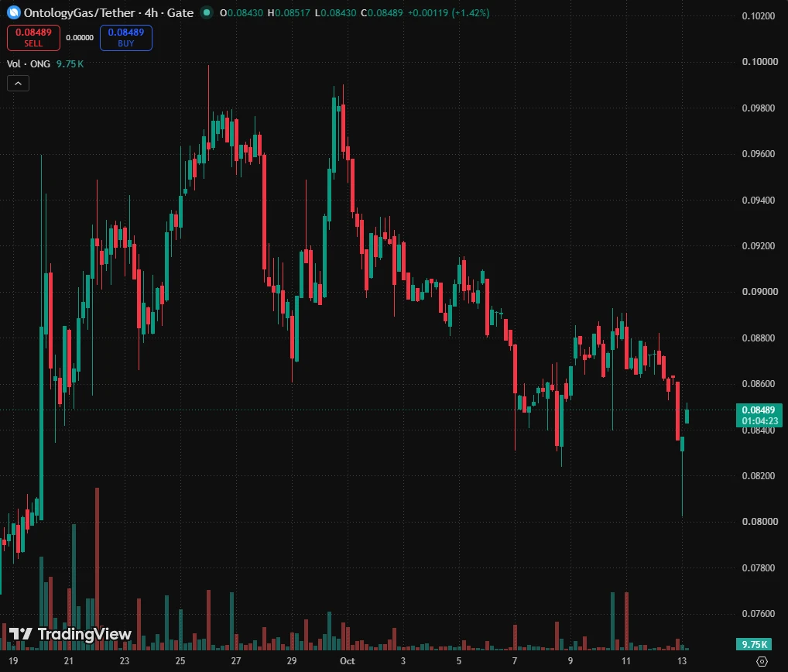Screen dimensions: 788x672
Task: Click the TradingView logo watermark
Action: click(x=70, y=634)
